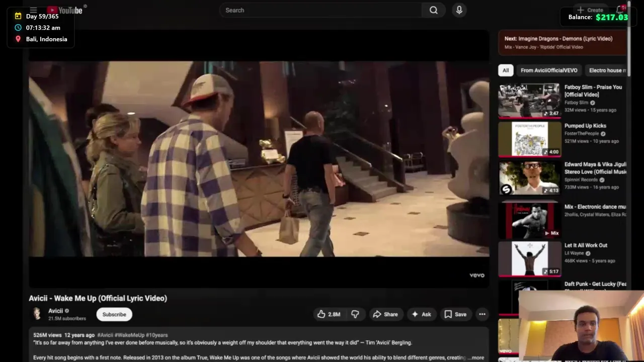This screenshot has width=644, height=362.
Task: Open Stereo Love video thumbnail
Action: click(529, 178)
